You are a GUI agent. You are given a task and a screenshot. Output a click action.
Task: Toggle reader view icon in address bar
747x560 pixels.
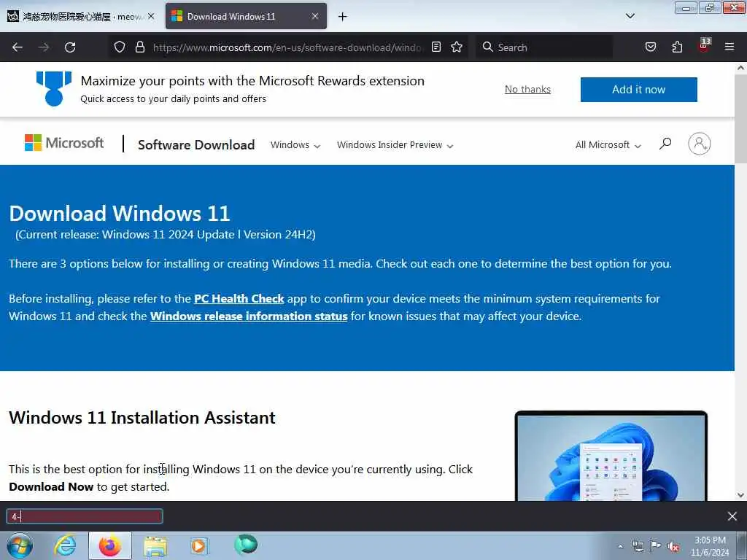[436, 47]
